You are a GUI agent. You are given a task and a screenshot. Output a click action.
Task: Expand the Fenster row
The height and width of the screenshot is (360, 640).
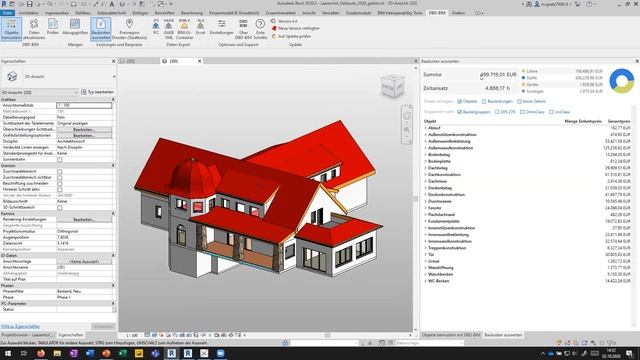pyautogui.click(x=425, y=208)
